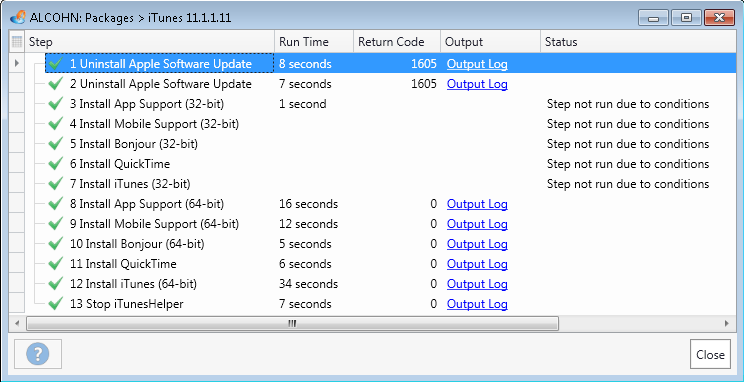
Task: Click green checkmark for step 8 App Support 64-bit
Action: tap(56, 204)
